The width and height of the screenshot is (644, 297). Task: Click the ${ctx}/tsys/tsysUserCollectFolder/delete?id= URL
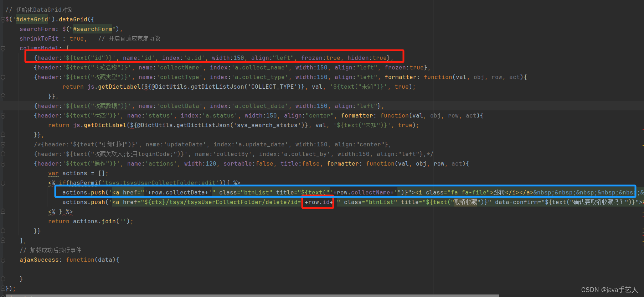223,202
